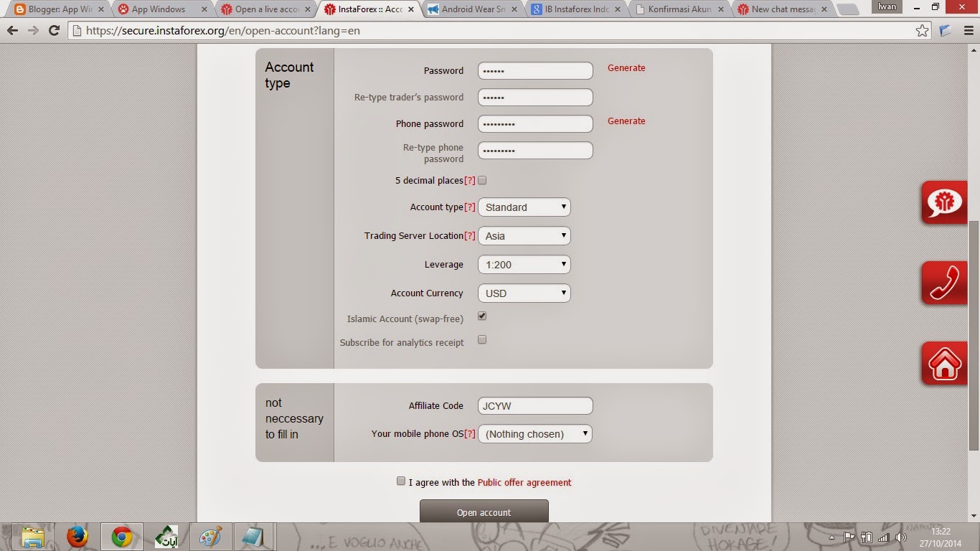Open the Account type Standard dropdown
The width and height of the screenshot is (980, 551).
coord(524,207)
